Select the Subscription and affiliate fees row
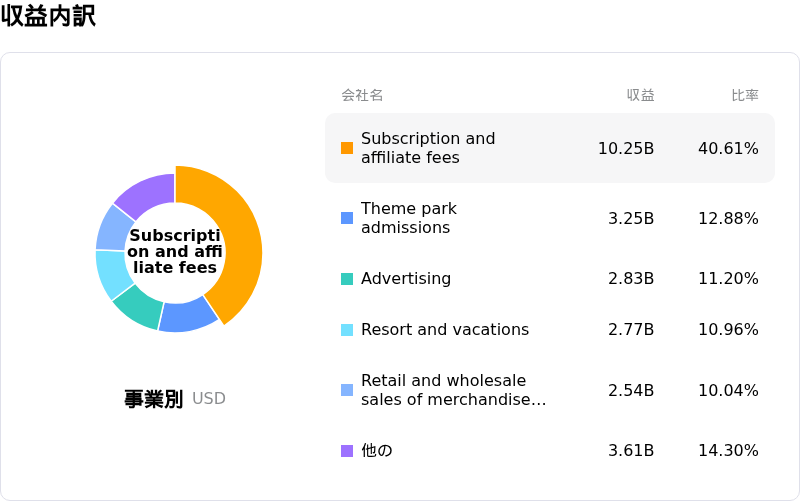This screenshot has width=800, height=501. click(x=550, y=148)
